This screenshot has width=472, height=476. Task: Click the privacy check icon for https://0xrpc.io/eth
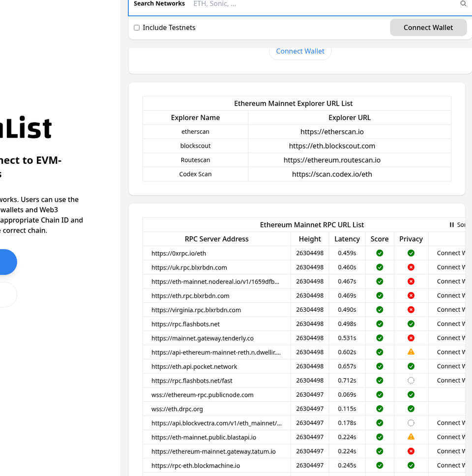pos(411,253)
